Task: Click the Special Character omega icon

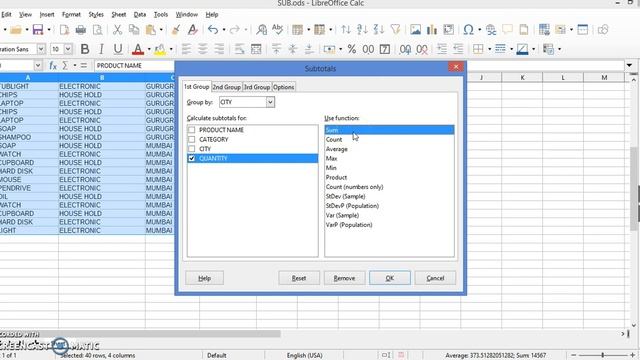Action: click(469, 30)
